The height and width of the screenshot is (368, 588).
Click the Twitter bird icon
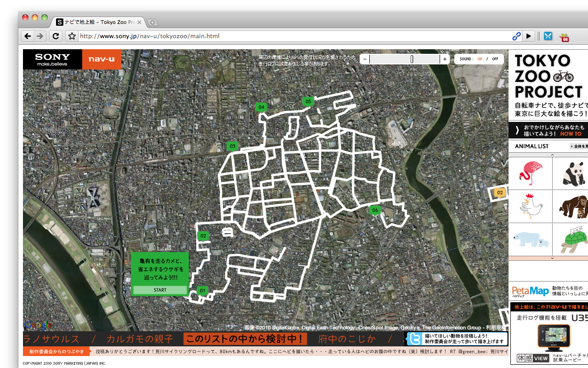coord(415,339)
